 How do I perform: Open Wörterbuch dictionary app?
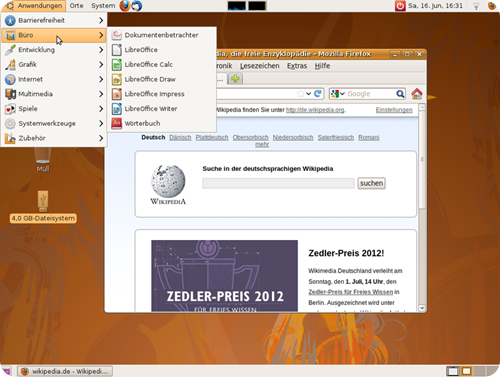pyautogui.click(x=162, y=123)
